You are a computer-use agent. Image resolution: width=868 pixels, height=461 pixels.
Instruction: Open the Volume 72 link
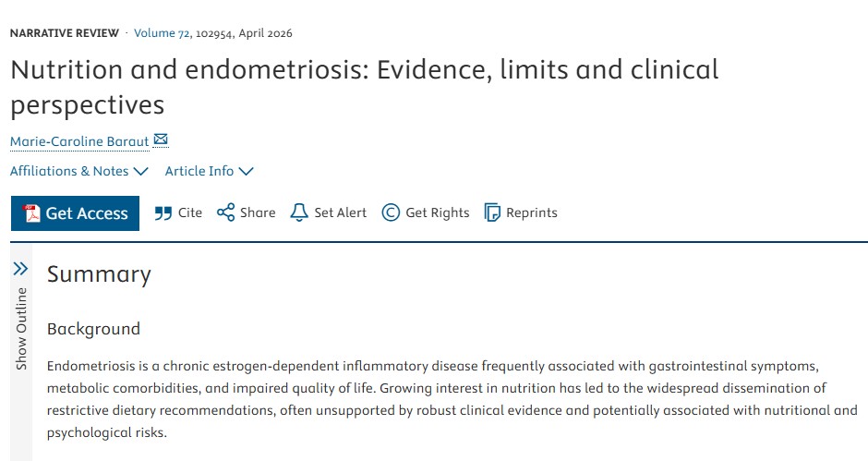pyautogui.click(x=162, y=33)
